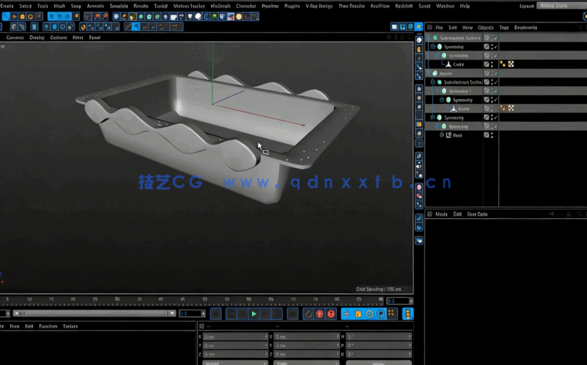Open the Sculpt menu
The height and width of the screenshot is (365, 587).
[x=161, y=6]
